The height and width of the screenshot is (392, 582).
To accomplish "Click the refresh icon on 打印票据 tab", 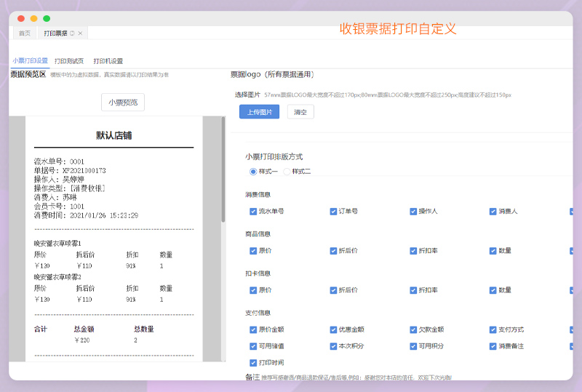I will point(72,33).
